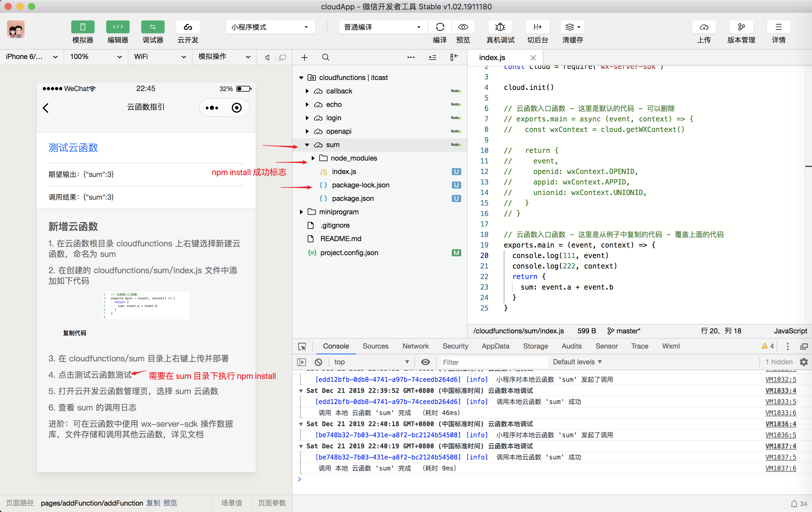This screenshot has height=512, width=812.
Task: Toggle the 模拟器 simulator panel button
Action: coord(83,27)
